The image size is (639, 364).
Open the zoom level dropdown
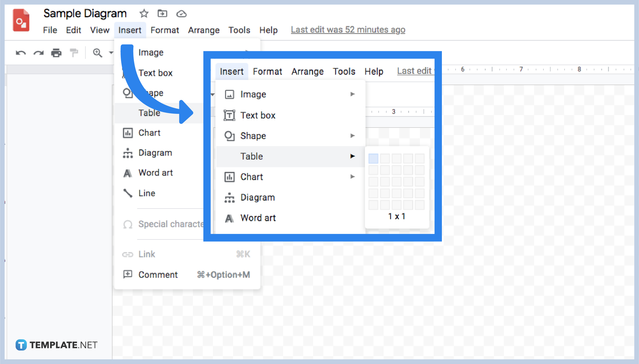pyautogui.click(x=111, y=53)
